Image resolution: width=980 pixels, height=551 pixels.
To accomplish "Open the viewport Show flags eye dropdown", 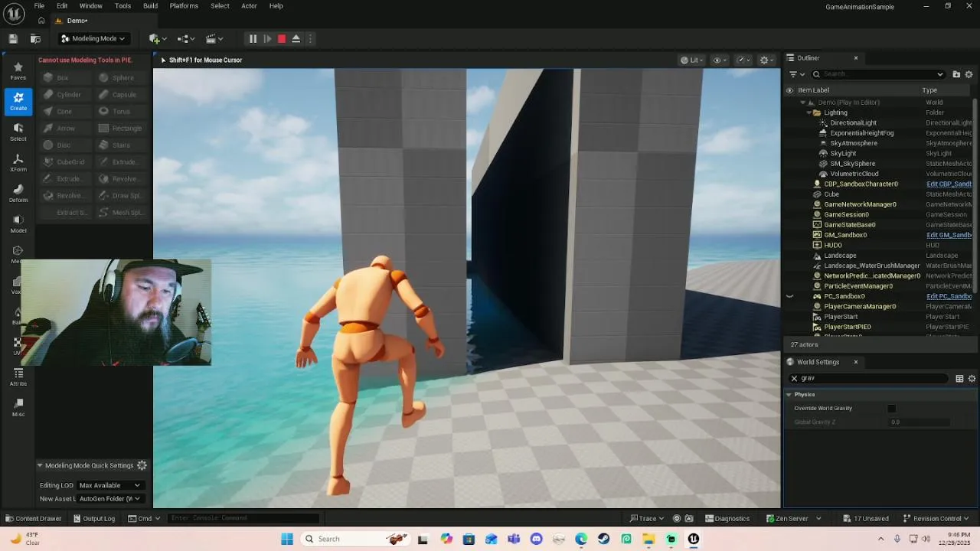I will (720, 60).
